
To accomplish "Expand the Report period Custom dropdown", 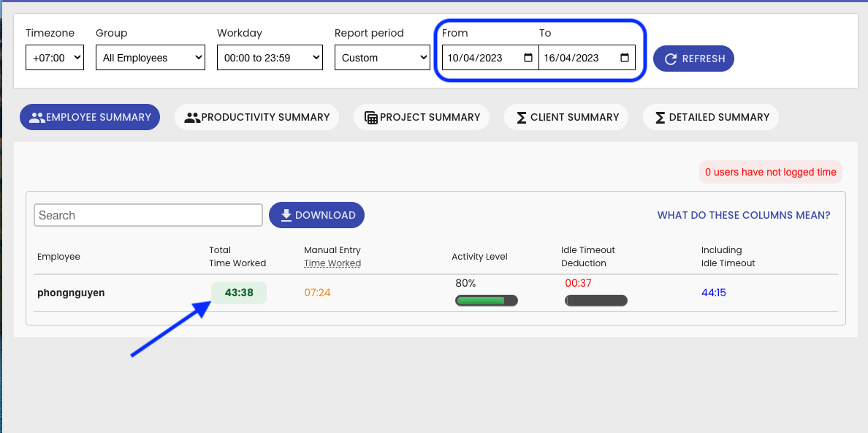I will [382, 58].
